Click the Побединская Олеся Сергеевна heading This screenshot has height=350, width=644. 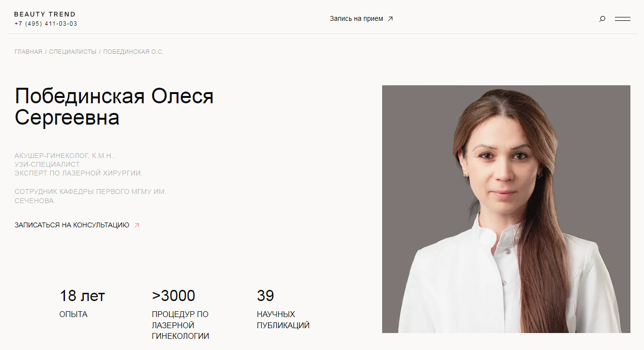pyautogui.click(x=114, y=107)
